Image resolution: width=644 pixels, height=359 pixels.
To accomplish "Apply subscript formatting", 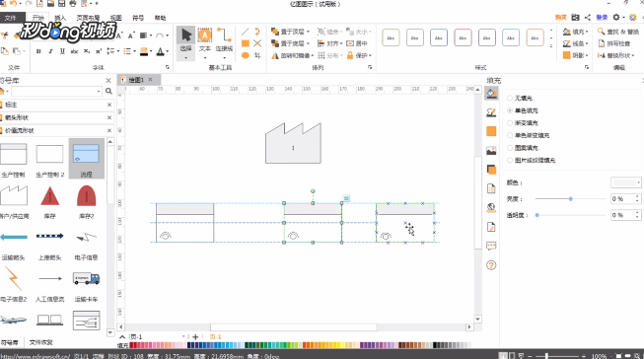I will click(87, 51).
